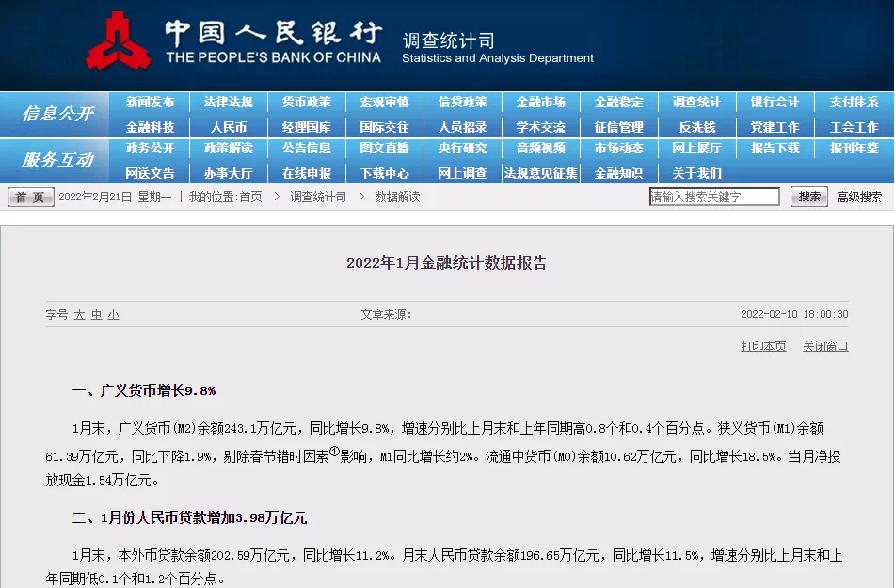895x588 pixels.
Task: Go to the 下载中心 page
Action: coord(384,173)
